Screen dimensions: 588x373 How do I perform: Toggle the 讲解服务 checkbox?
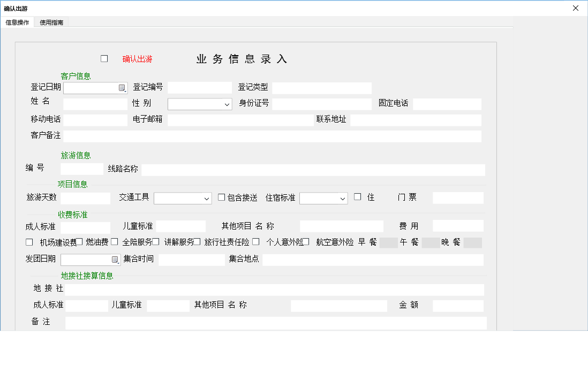pos(155,242)
